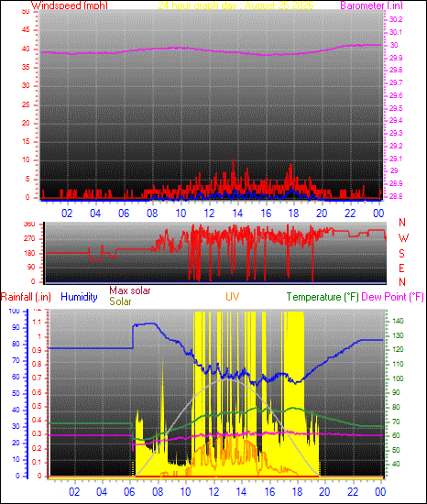Click the 30.2 barometer scale value
The height and width of the screenshot is (504, 427).
(396, 19)
